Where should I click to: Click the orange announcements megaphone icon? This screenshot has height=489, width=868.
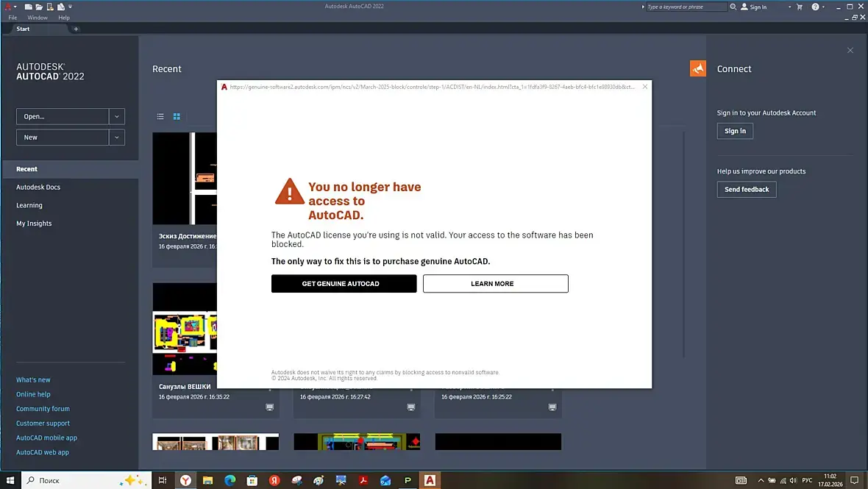[x=697, y=68]
